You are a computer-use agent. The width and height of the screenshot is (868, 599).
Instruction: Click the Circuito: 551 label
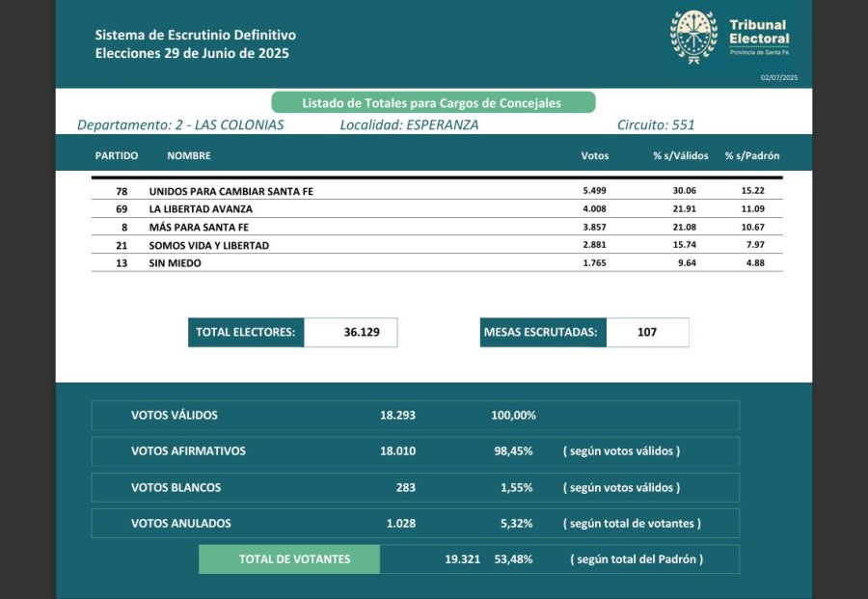656,124
